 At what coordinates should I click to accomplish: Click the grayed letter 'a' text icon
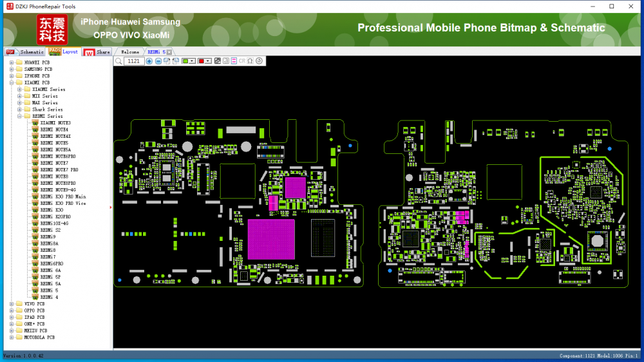(x=226, y=61)
